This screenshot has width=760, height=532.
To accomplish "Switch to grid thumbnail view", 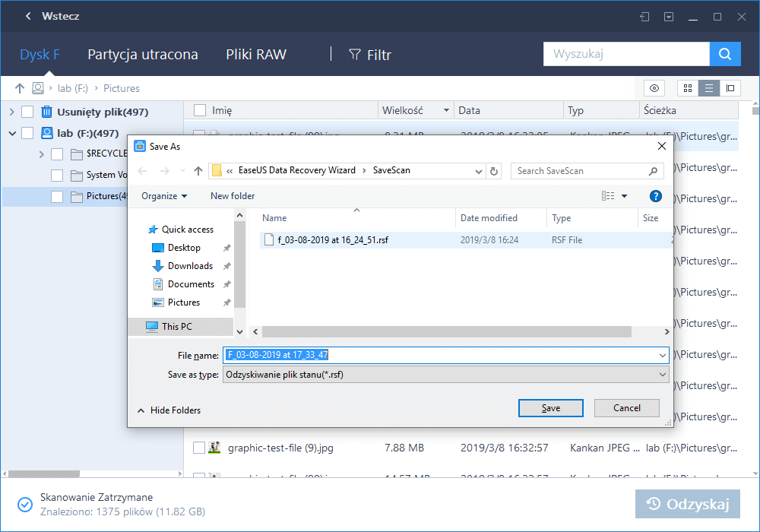I will (x=687, y=88).
